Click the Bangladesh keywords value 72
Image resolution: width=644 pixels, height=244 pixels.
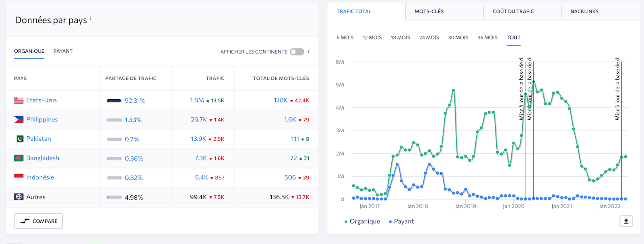coord(293,158)
